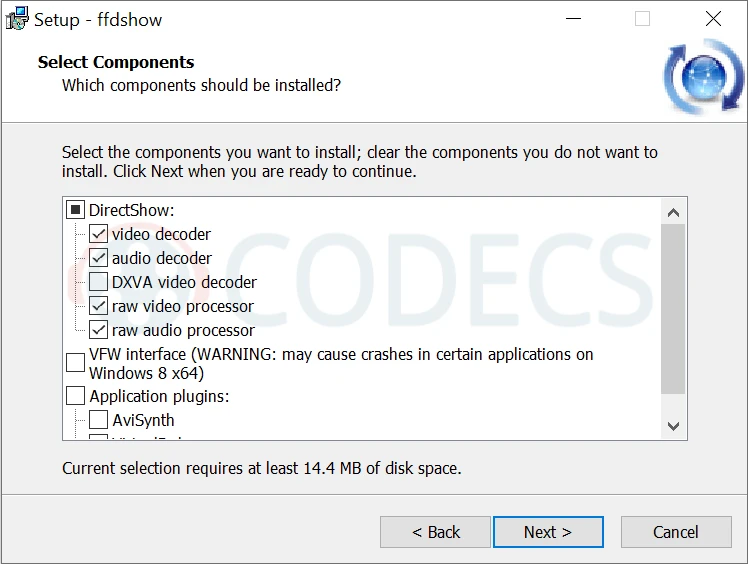The width and height of the screenshot is (748, 564).
Task: Enable the VFW interface checkbox
Action: pos(76,363)
